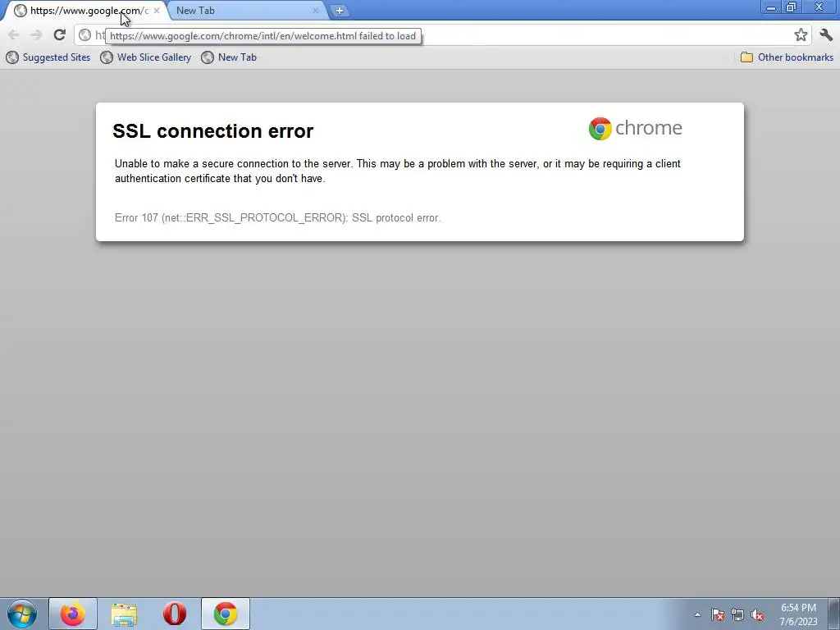Bookmark this page with the star icon
Screen dimensions: 840x630
pyautogui.click(x=801, y=34)
